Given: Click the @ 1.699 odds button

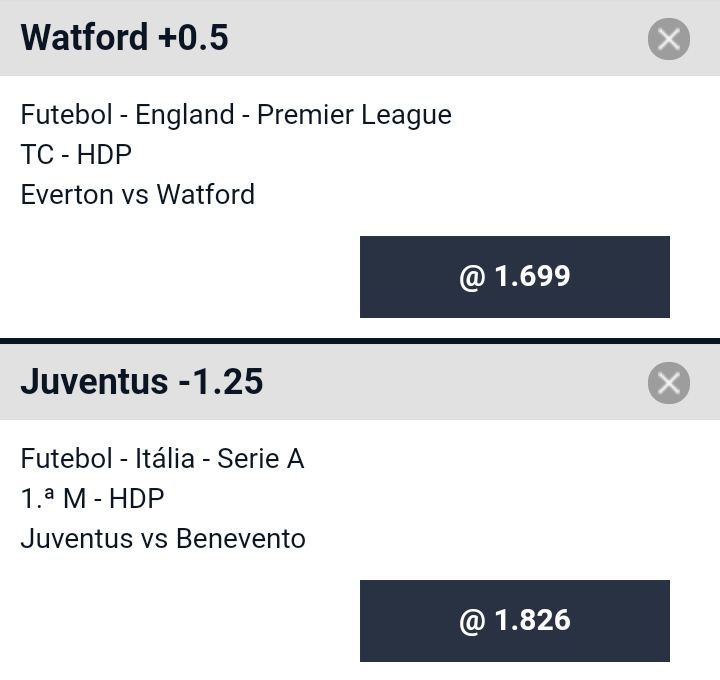Looking at the screenshot, I should [515, 277].
